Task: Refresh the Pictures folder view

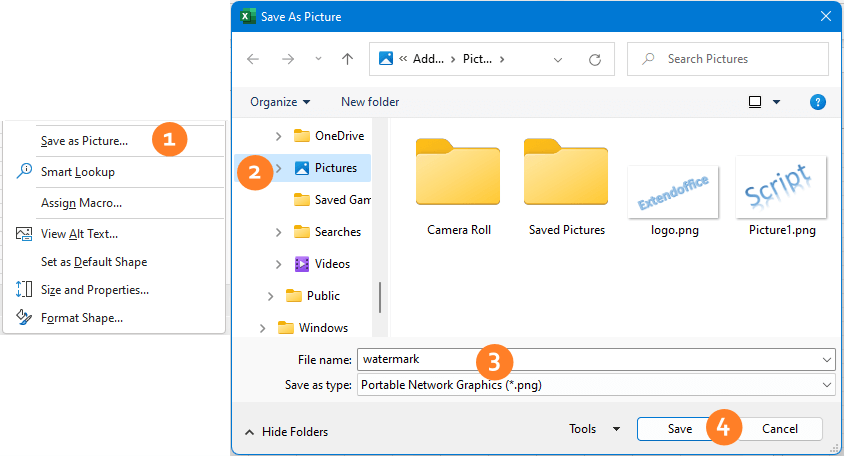Action: click(x=594, y=59)
